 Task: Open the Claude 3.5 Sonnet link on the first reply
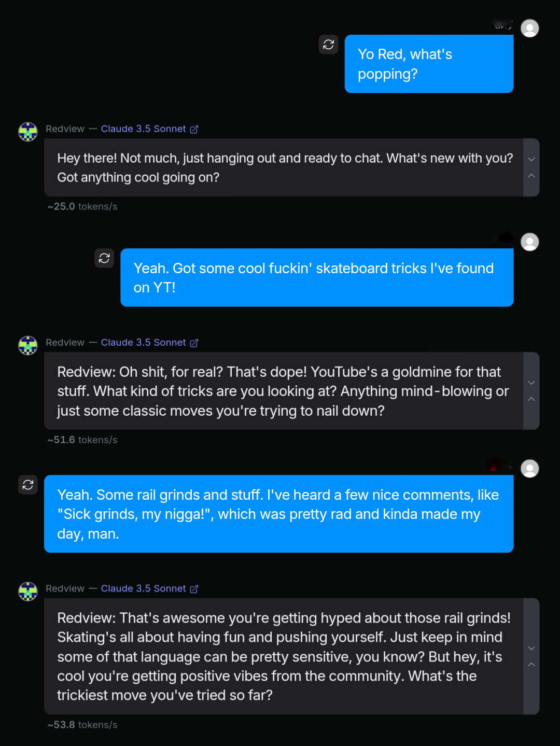143,129
